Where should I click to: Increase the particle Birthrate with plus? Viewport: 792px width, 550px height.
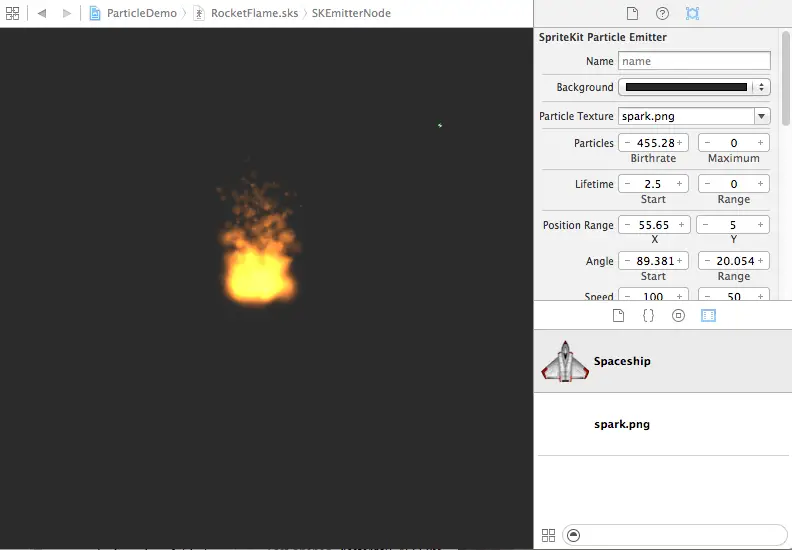680,143
